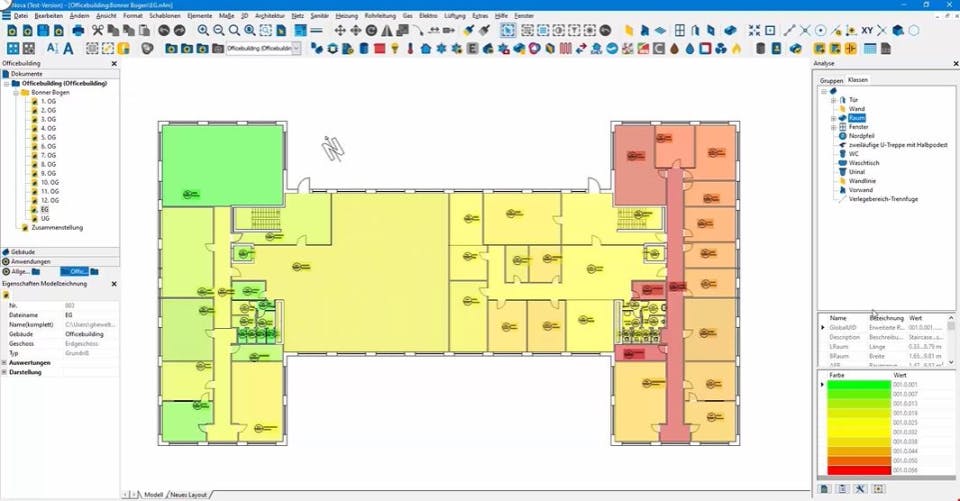Click the lightbulb electrical icon
Image resolution: width=960 pixels, height=501 pixels.
point(395,48)
